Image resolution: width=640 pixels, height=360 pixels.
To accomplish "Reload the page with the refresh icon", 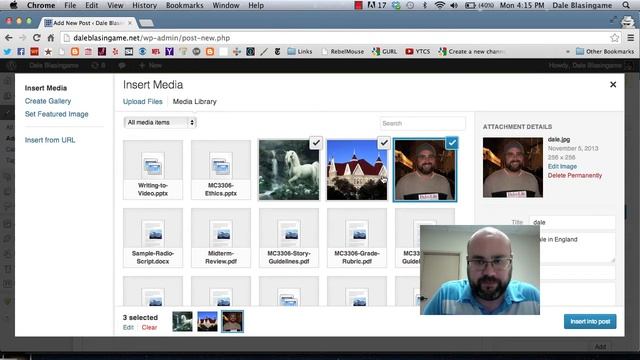I will coord(36,38).
